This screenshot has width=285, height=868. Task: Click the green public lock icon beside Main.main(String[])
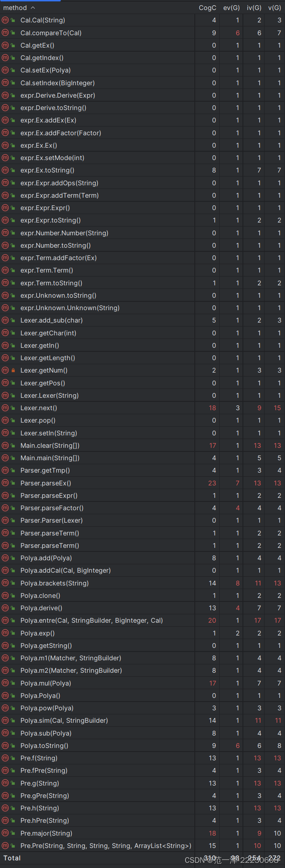(13, 458)
